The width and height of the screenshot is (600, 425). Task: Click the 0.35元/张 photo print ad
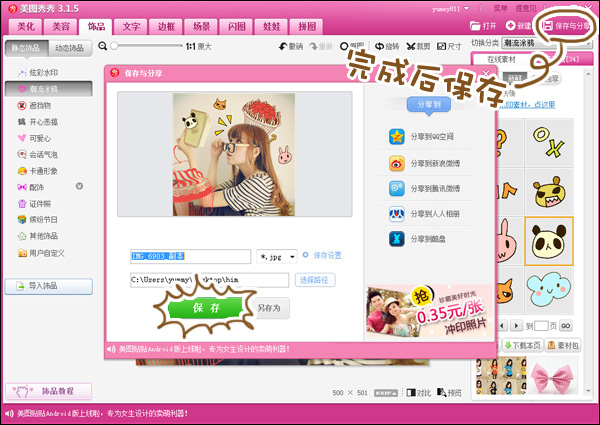pyautogui.click(x=429, y=311)
